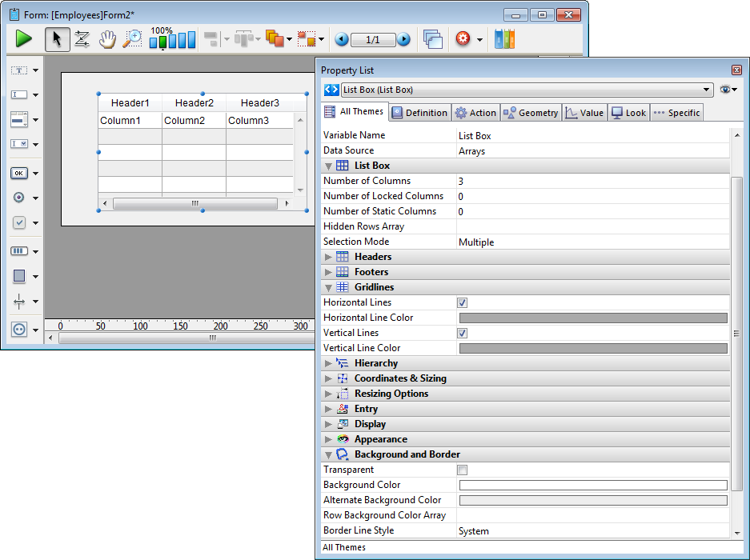Viewport: 750px width, 560px height.
Task: Click the magnifier zoom tool
Action: coord(132,39)
